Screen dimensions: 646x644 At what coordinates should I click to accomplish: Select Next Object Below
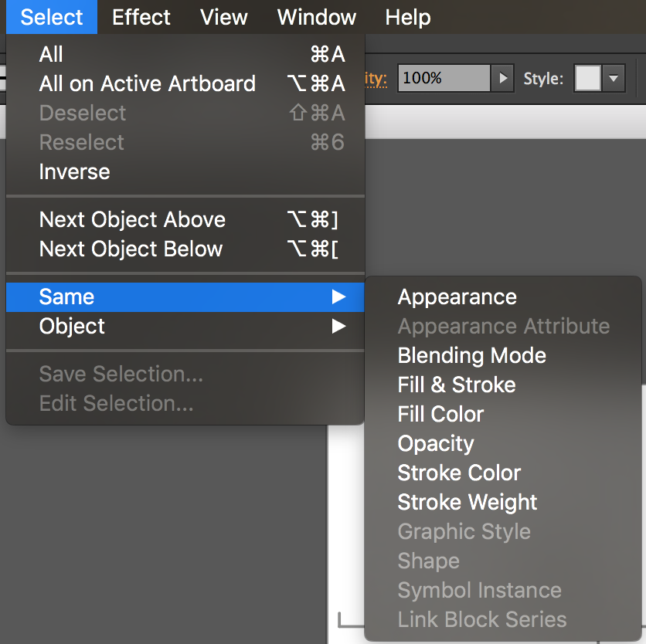coord(131,249)
